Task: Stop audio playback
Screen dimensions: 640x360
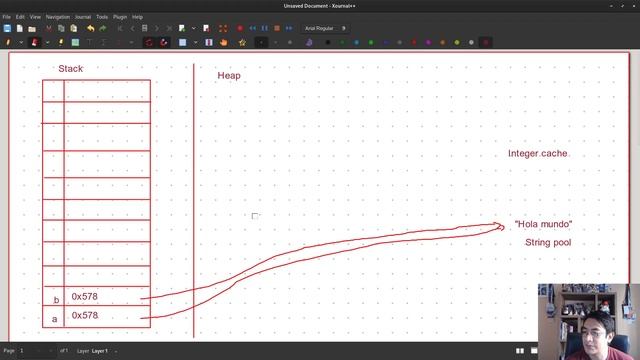Action: tap(277, 28)
